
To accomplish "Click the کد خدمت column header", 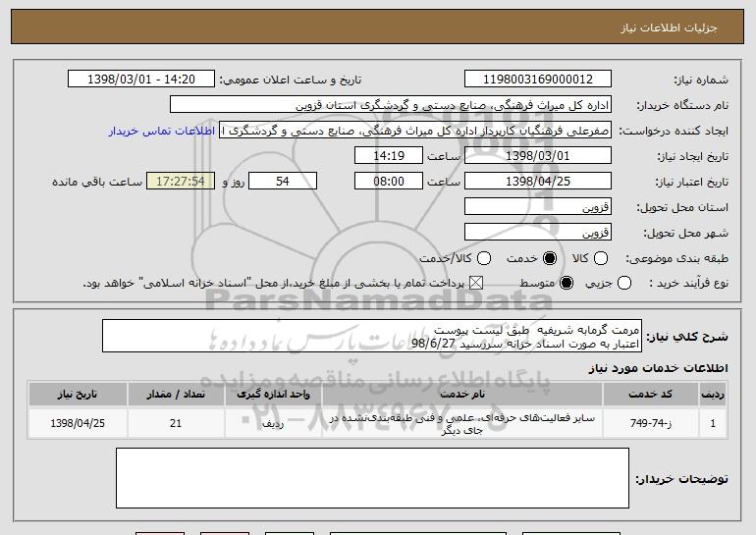I will point(650,395).
